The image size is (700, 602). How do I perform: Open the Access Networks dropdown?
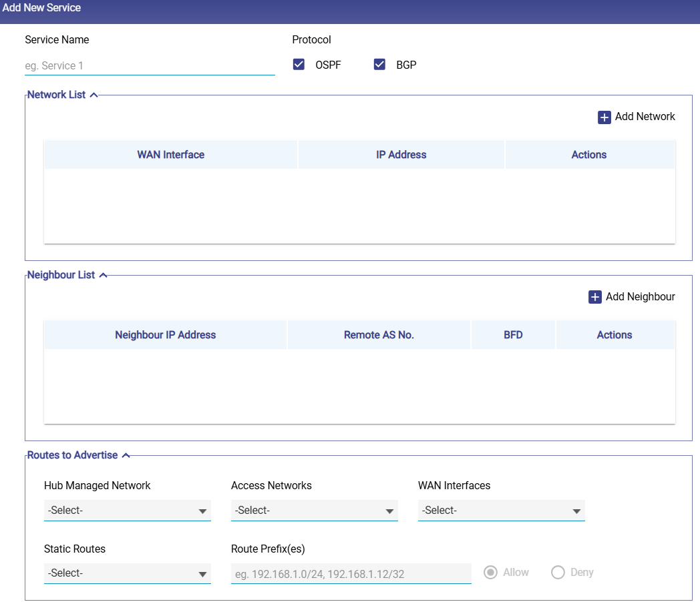coord(314,511)
